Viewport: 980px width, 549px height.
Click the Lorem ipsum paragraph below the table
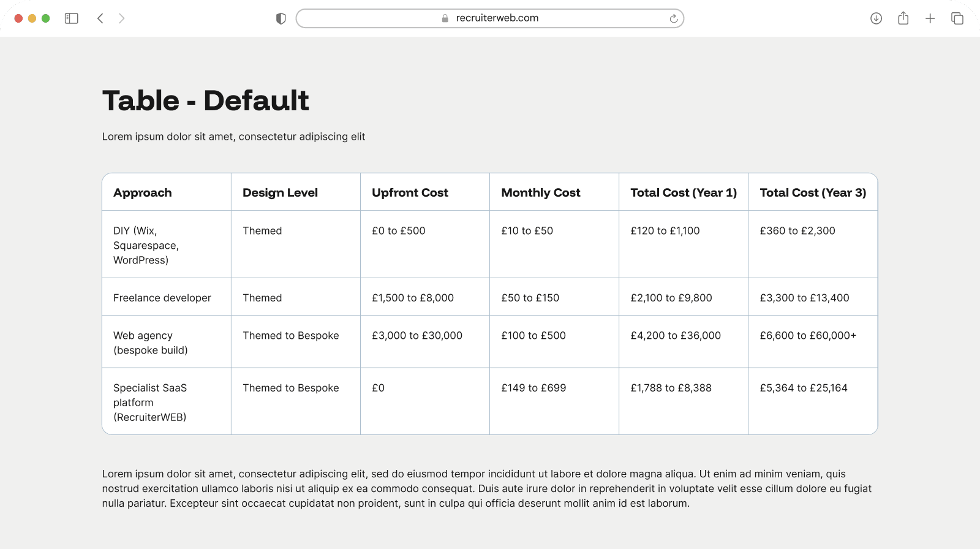click(x=487, y=488)
